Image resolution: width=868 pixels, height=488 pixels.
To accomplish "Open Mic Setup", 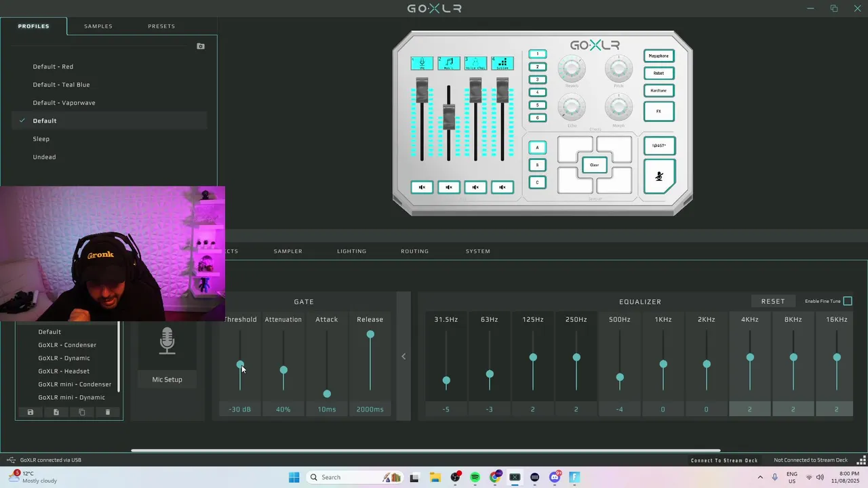I will (167, 380).
